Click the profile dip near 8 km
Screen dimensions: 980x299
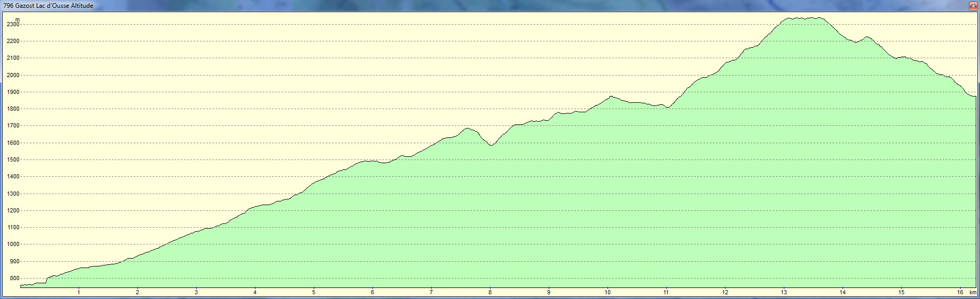[x=491, y=145]
